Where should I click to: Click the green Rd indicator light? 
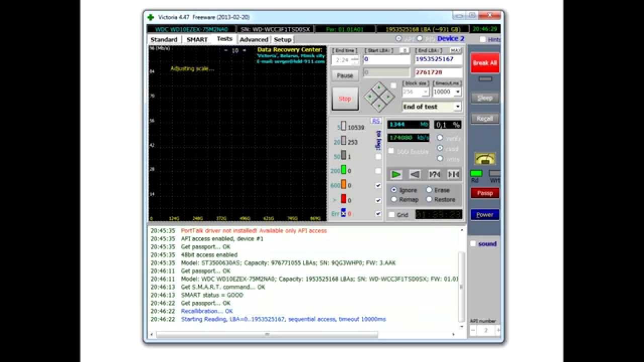pyautogui.click(x=476, y=173)
